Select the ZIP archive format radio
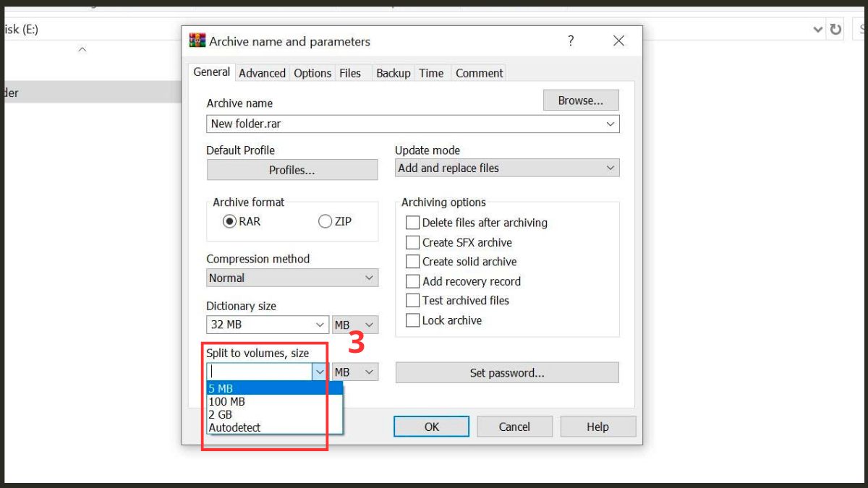Viewport: 868px width, 488px height. [325, 222]
